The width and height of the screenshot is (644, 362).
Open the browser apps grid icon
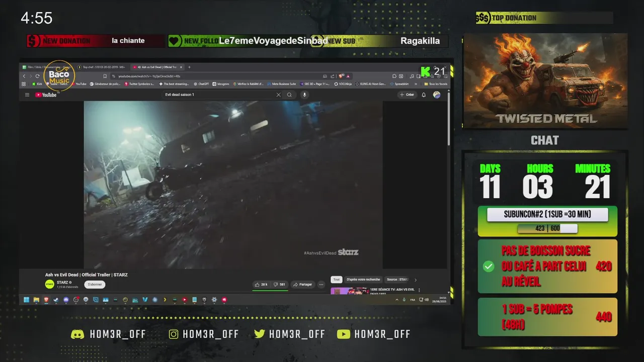click(x=24, y=84)
